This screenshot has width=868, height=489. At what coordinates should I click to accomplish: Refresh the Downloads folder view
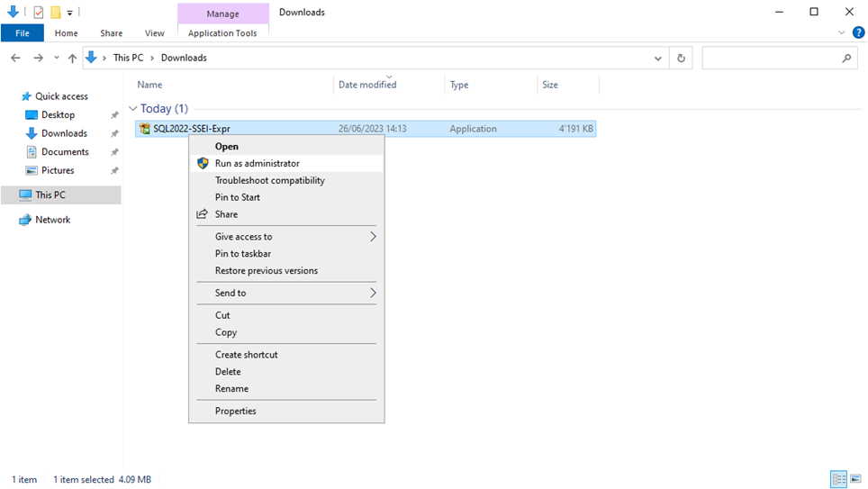click(x=681, y=58)
